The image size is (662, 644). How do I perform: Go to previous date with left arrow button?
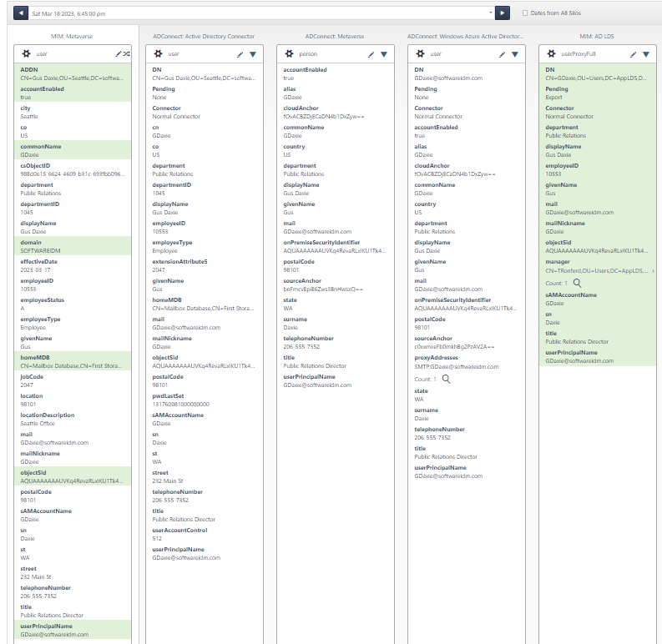(x=21, y=13)
